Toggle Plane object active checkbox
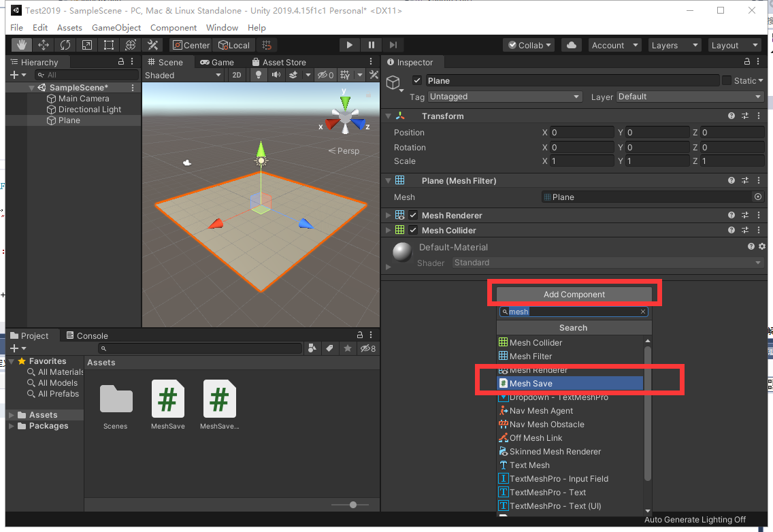Image resolution: width=773 pixels, height=532 pixels. coord(417,80)
